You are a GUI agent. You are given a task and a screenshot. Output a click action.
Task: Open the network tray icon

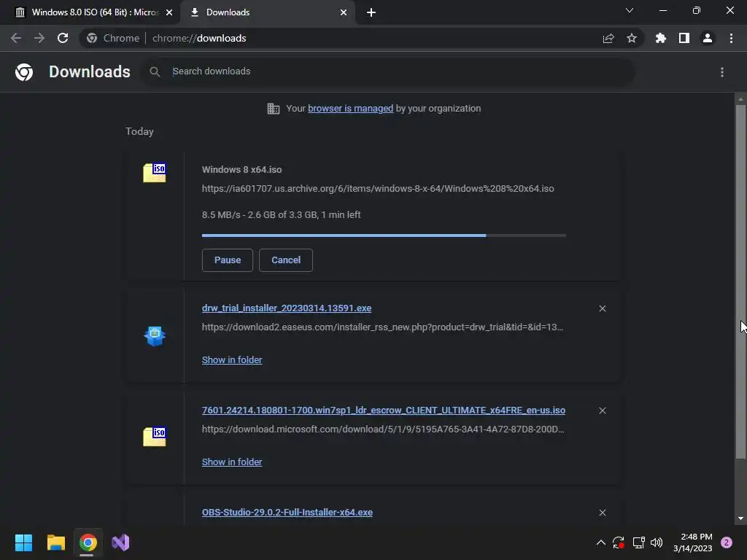pyautogui.click(x=638, y=542)
